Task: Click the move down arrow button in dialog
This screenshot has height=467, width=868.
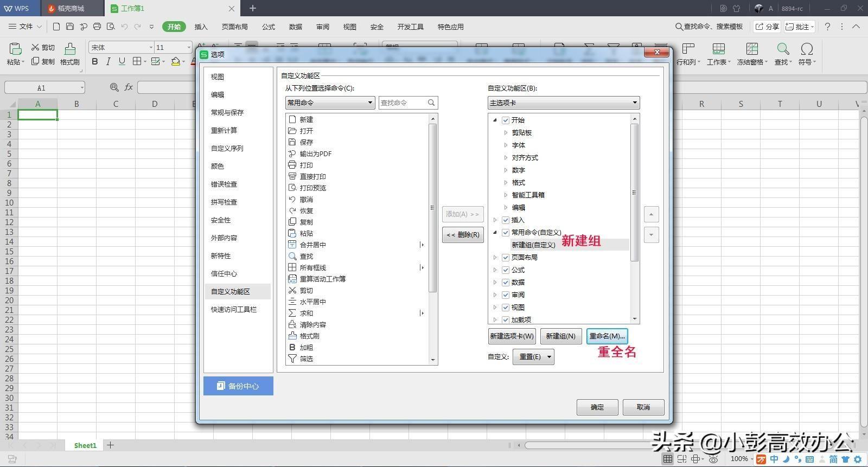Action: coord(652,235)
